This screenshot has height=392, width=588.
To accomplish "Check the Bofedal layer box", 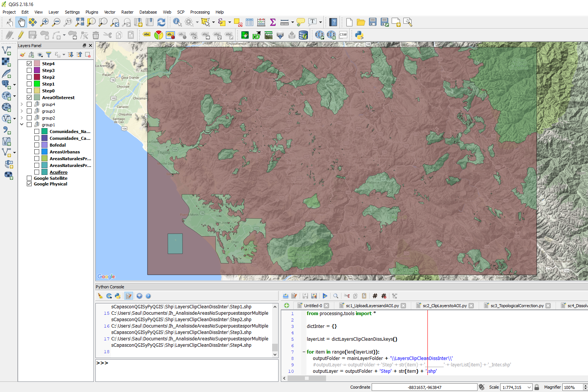I will [x=37, y=145].
